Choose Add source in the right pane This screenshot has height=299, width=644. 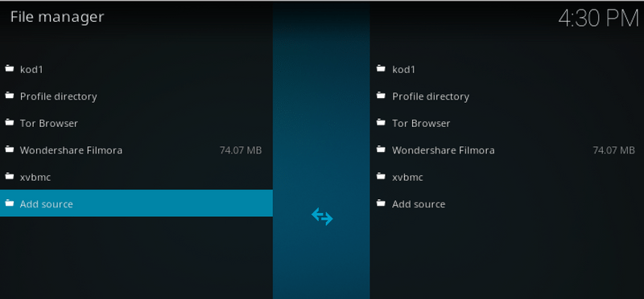click(507, 204)
